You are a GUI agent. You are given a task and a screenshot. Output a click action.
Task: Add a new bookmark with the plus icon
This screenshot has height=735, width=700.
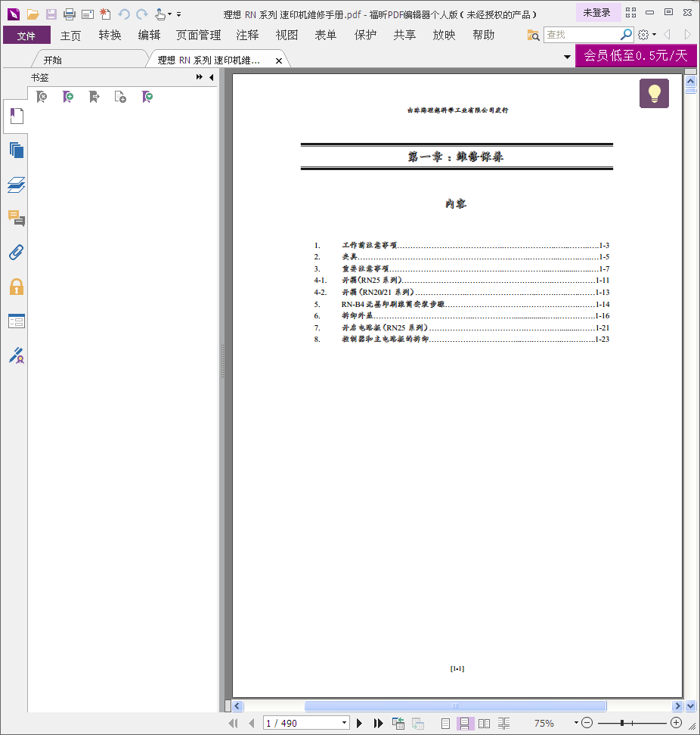pos(68,97)
